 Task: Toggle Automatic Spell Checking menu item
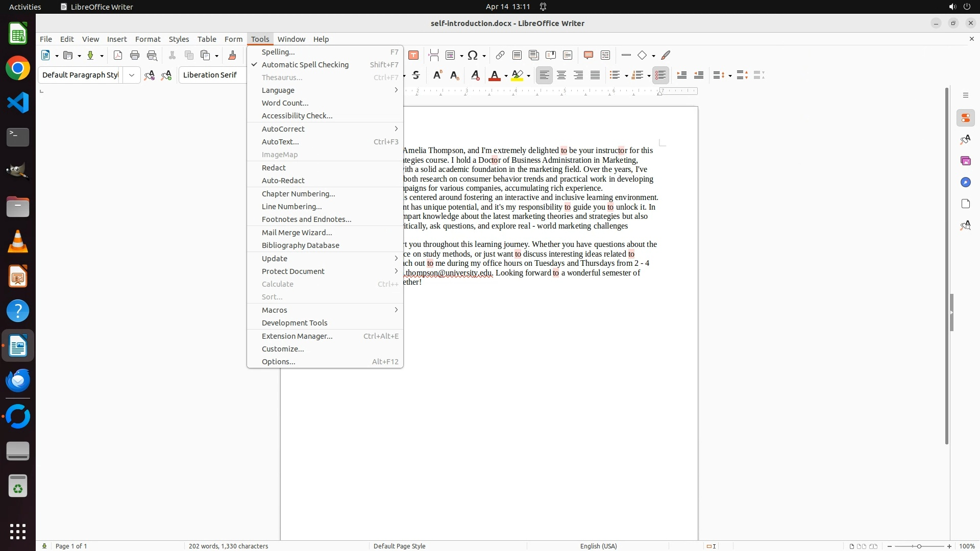click(305, 65)
